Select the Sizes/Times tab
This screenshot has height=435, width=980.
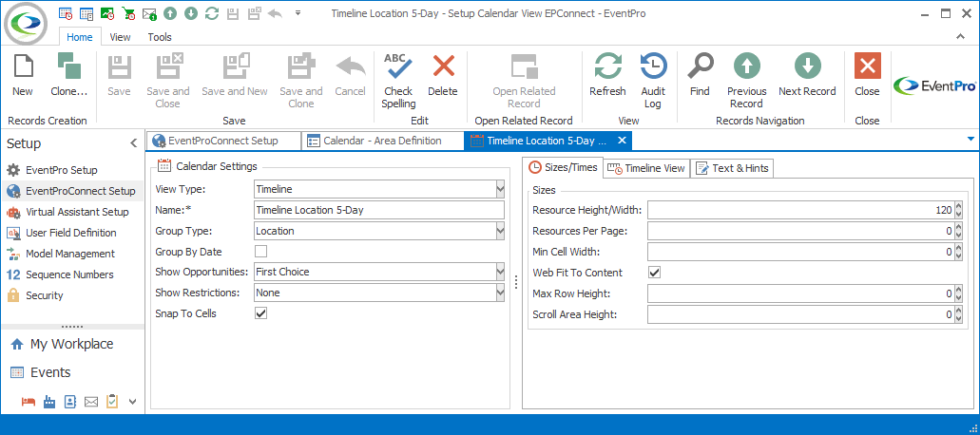pos(563,167)
